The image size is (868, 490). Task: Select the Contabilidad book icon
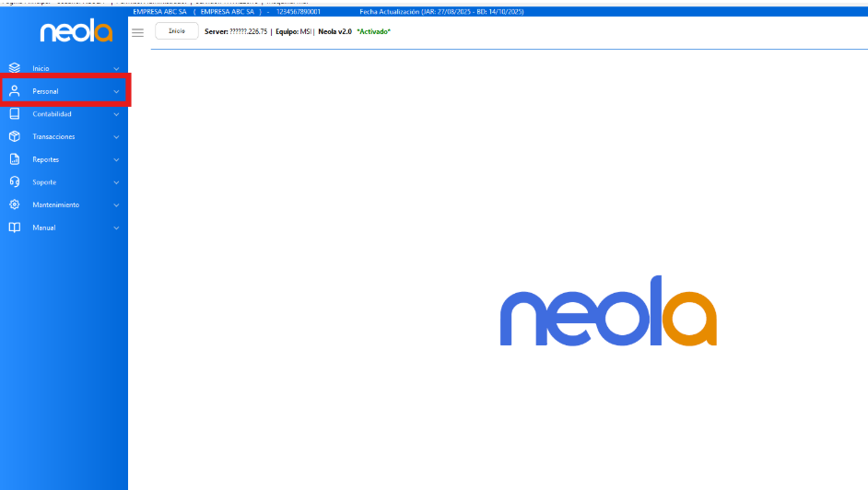[14, 114]
